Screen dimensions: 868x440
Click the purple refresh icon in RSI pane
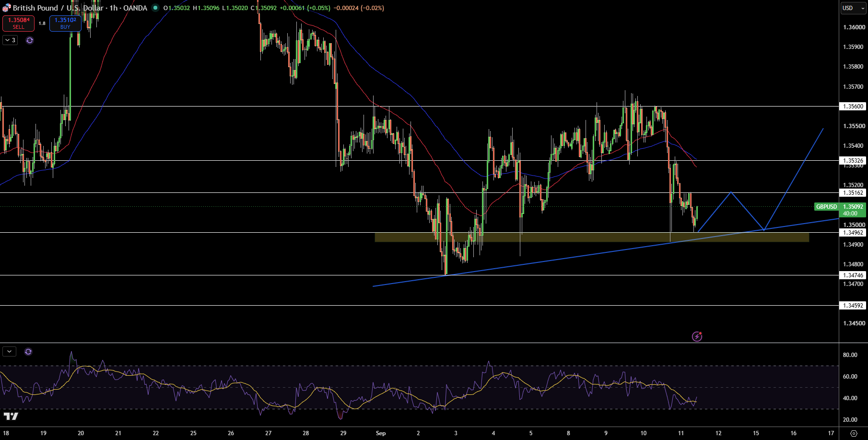click(28, 352)
